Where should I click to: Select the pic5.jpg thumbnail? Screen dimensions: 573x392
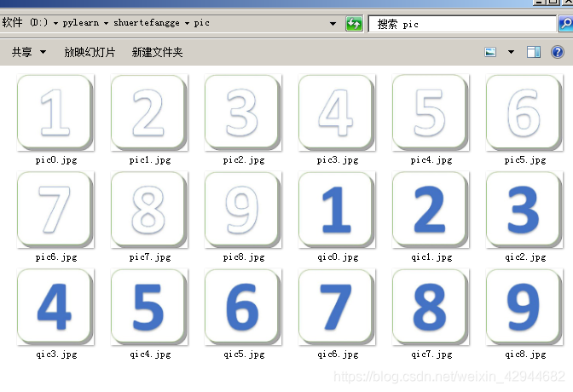point(524,112)
